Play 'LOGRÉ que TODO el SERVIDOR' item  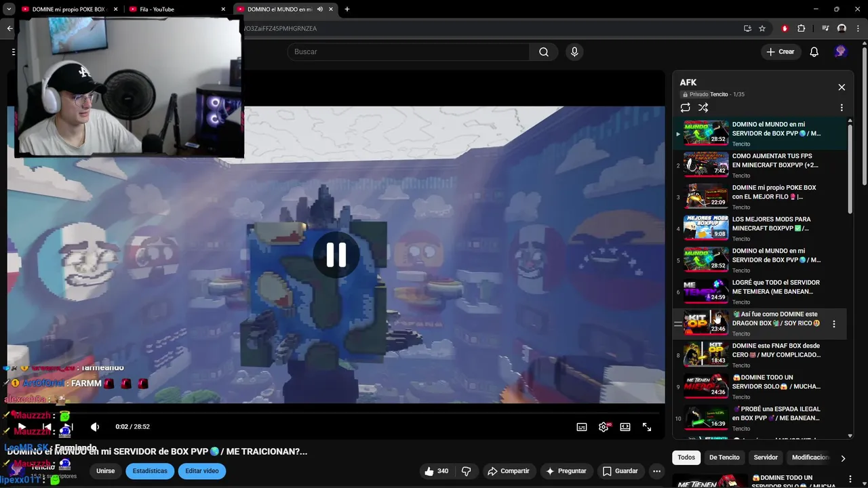click(759, 291)
